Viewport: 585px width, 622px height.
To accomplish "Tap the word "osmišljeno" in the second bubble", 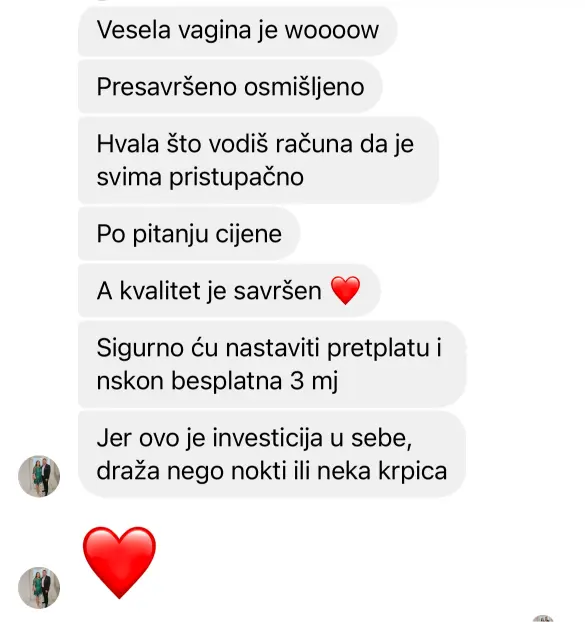I will (304, 87).
